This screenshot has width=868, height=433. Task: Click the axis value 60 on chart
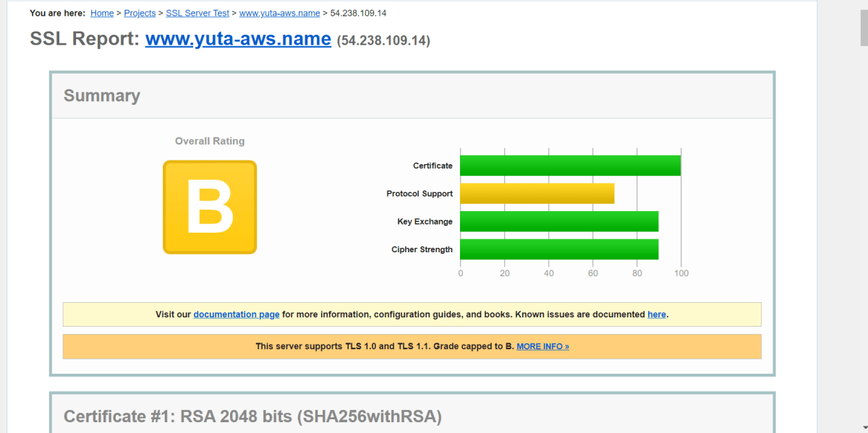592,273
